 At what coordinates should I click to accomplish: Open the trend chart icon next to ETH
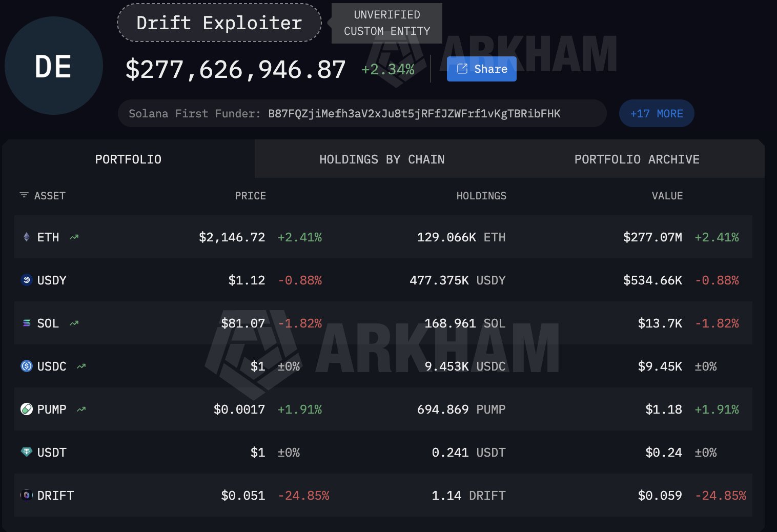[x=74, y=237]
